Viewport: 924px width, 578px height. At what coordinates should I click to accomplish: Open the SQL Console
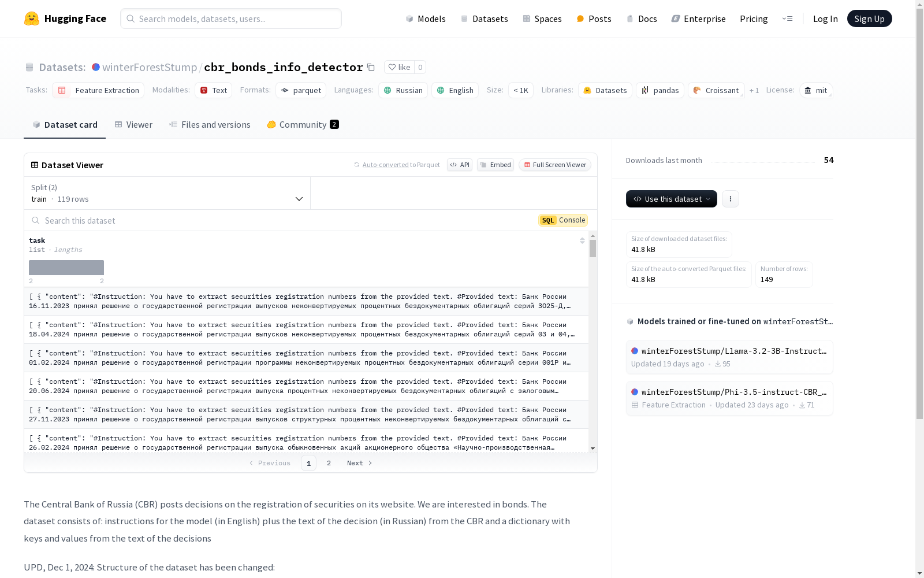pyautogui.click(x=563, y=220)
